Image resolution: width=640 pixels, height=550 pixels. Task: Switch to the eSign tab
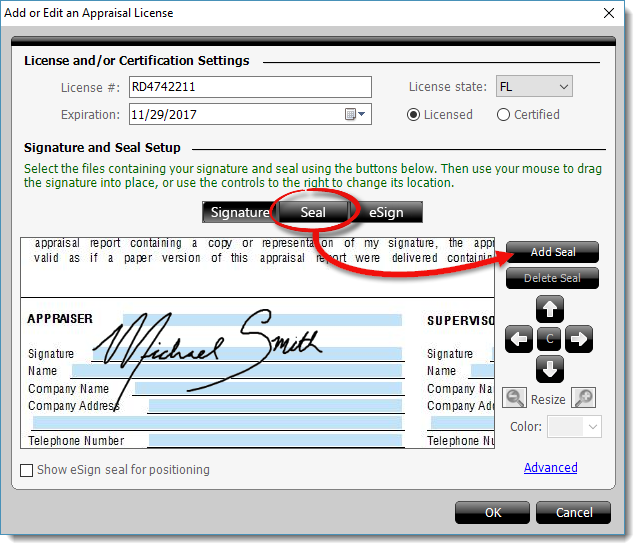[386, 212]
